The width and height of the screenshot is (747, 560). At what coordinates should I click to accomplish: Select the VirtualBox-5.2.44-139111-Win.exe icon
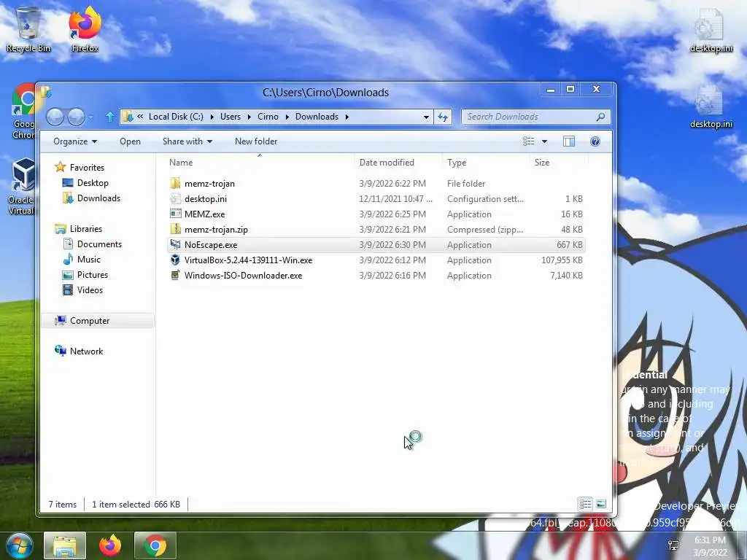[175, 260]
